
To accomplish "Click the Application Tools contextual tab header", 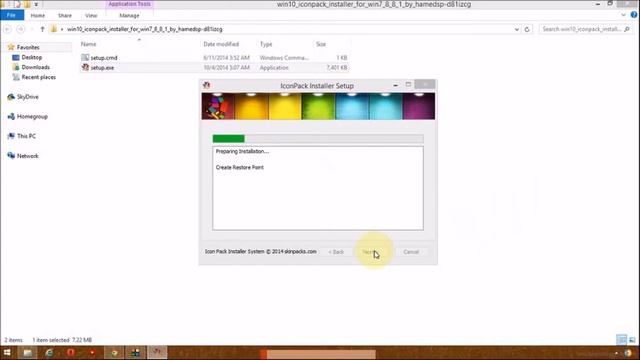I will click(129, 4).
